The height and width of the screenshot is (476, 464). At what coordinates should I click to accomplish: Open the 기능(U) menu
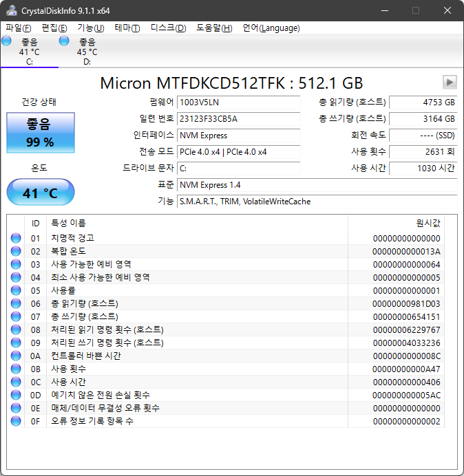click(x=91, y=28)
